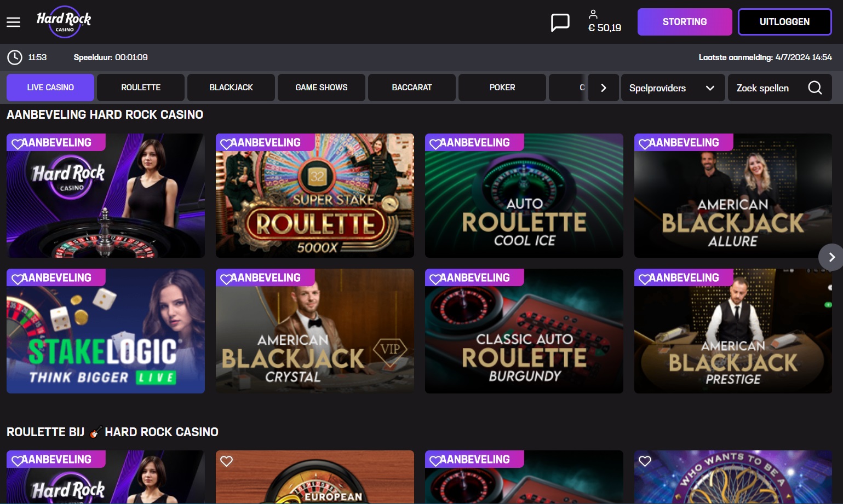Screen dimensions: 843x504
Task: Click the search magnifier icon
Action: [815, 88]
